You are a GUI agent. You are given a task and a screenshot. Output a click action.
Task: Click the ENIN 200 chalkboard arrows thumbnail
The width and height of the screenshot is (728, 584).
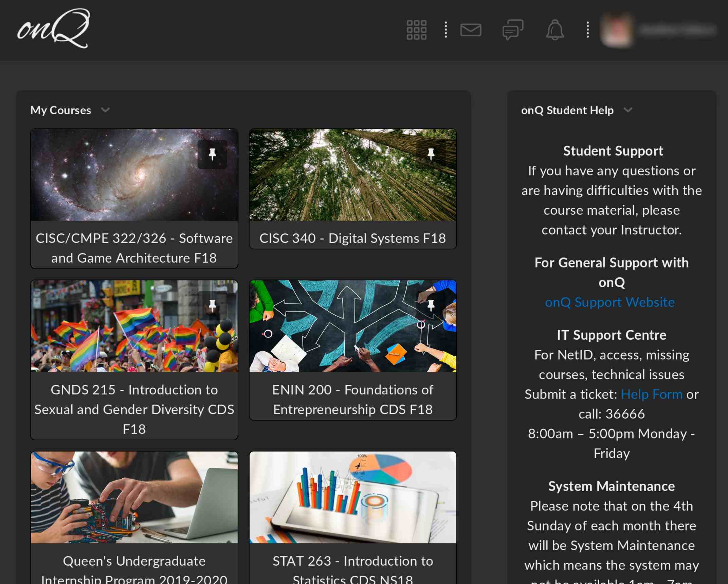pos(352,326)
